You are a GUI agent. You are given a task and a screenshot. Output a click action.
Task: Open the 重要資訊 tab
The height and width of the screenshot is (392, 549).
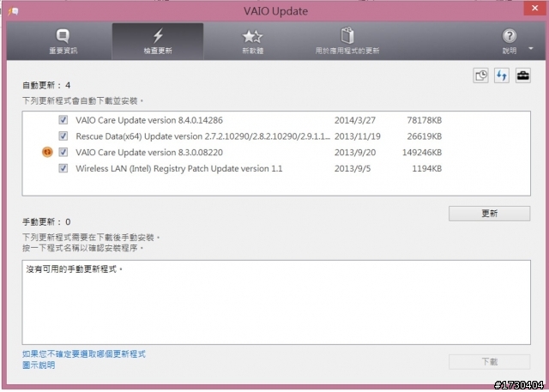[x=63, y=41]
